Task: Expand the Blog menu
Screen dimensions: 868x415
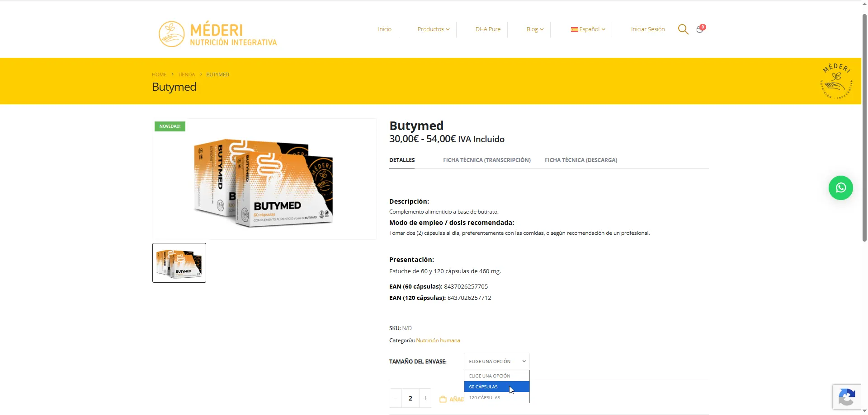Action: 535,29
